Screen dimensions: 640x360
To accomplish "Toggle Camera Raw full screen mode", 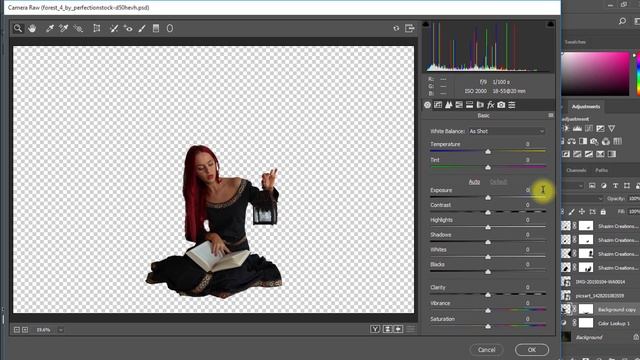I will tap(409, 28).
